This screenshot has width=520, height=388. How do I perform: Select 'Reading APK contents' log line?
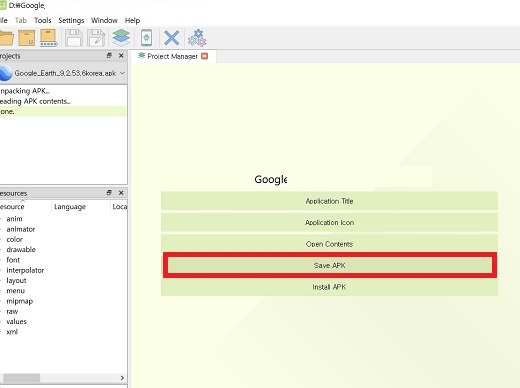click(x=63, y=101)
